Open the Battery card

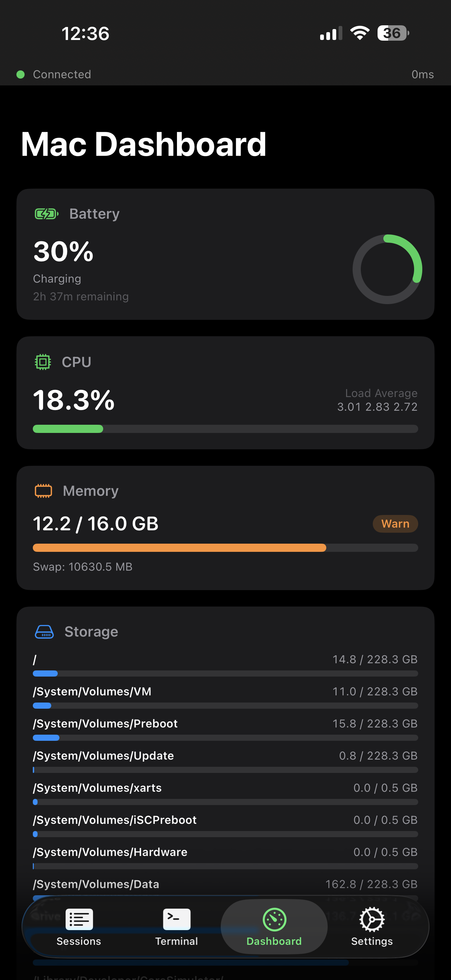(225, 253)
